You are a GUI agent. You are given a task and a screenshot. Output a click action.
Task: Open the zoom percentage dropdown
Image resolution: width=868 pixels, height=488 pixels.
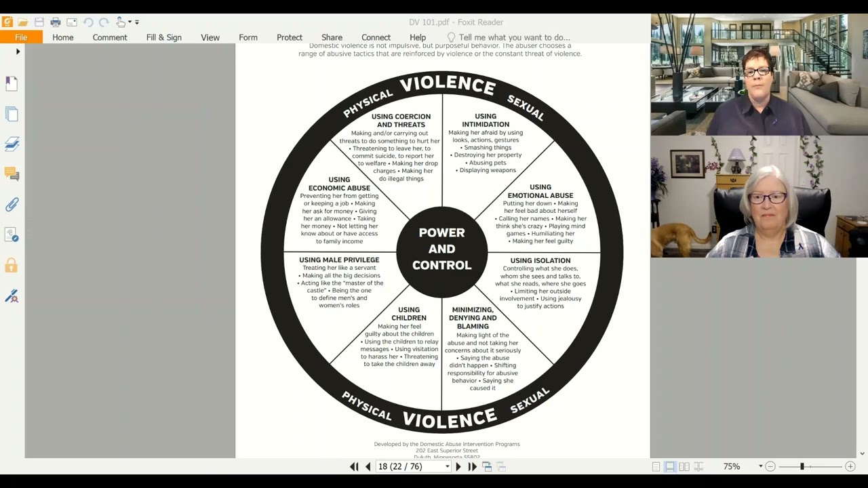click(760, 466)
